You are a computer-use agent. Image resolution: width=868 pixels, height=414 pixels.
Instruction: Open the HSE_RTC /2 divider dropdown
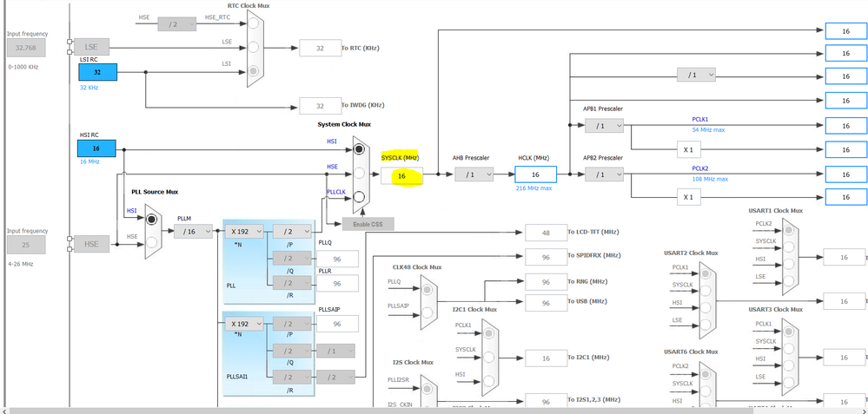(177, 23)
